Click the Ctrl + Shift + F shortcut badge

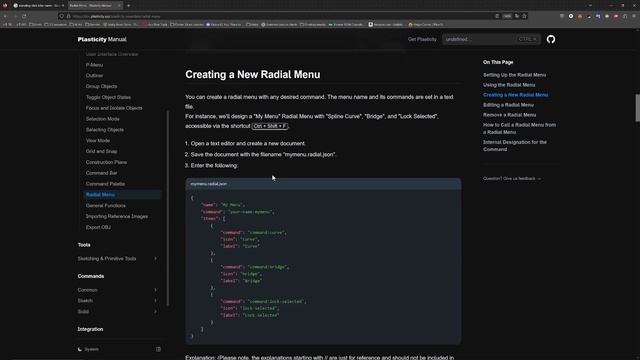[270, 126]
